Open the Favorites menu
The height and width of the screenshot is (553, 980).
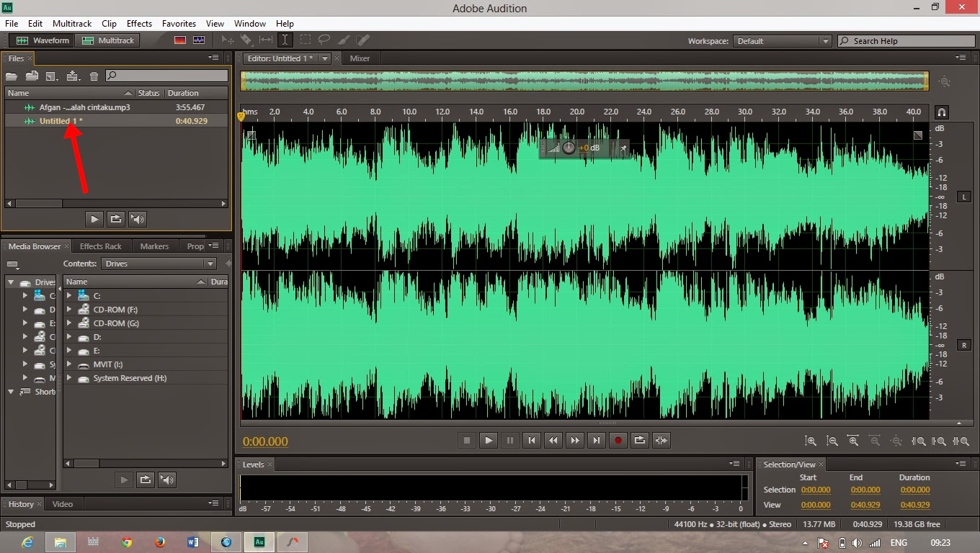click(x=179, y=24)
